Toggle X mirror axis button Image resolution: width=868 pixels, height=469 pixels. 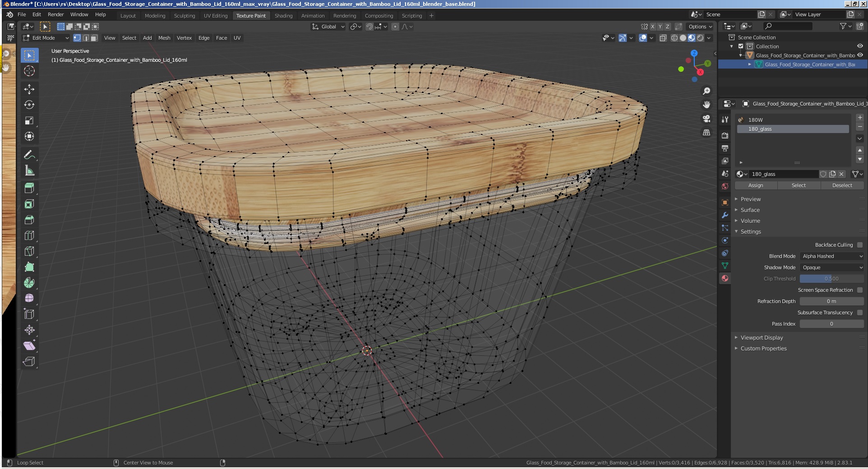[652, 27]
